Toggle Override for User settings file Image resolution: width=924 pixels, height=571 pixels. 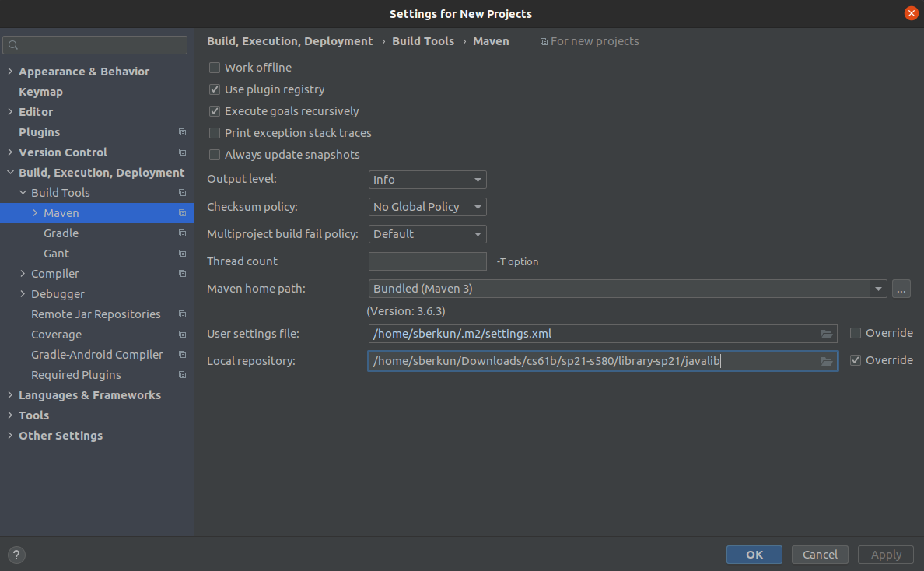[x=856, y=333]
